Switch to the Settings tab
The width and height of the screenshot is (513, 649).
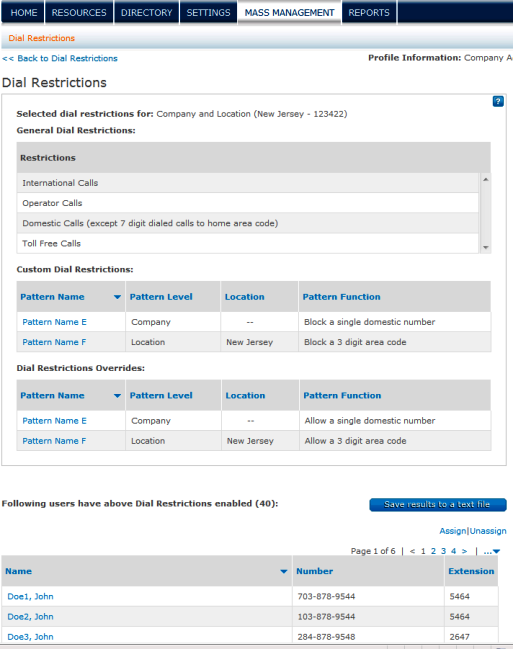[x=208, y=12]
